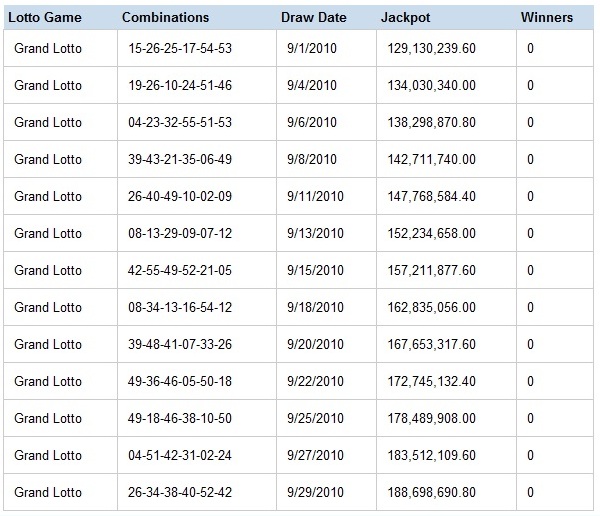Click the Draw Date column header
Screen dimensions: 600x516
coord(313,17)
